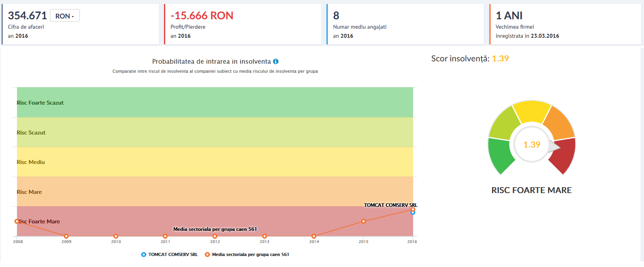Click the -15.666 RON profit/loss value
Screen dimensions: 644x267
202,16
